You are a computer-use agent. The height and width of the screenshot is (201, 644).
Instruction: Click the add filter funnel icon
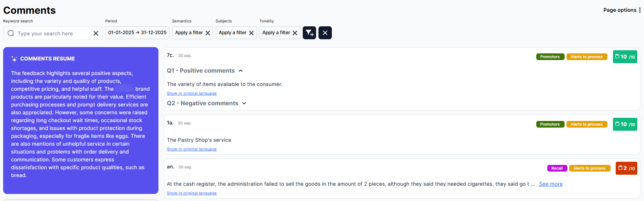click(x=309, y=33)
